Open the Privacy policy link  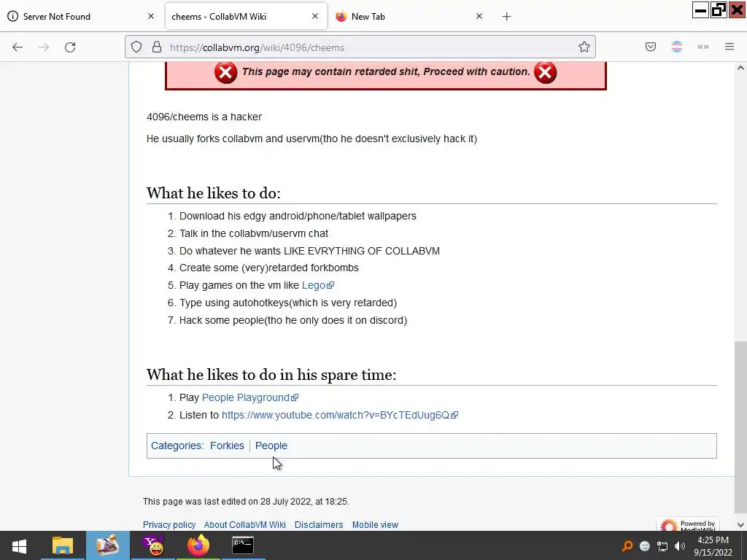(x=169, y=525)
